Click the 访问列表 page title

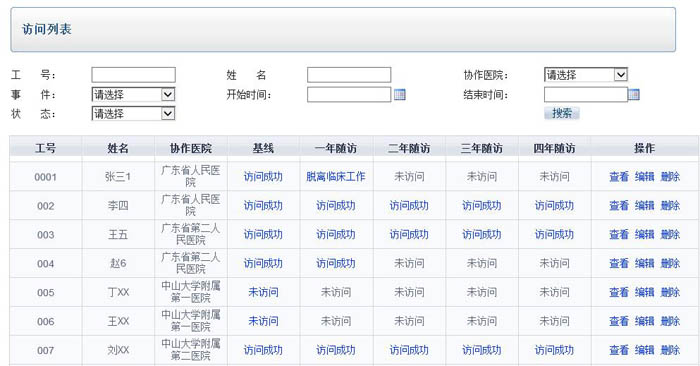pos(47,29)
